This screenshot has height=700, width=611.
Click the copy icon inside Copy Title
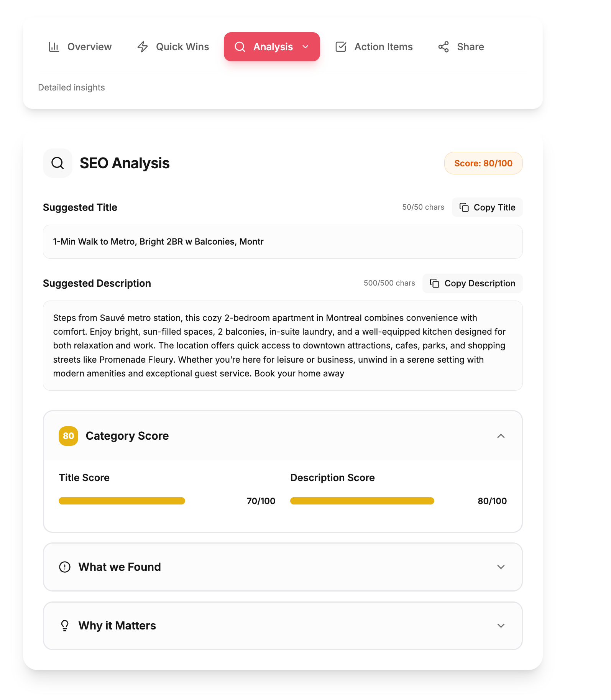[464, 207]
